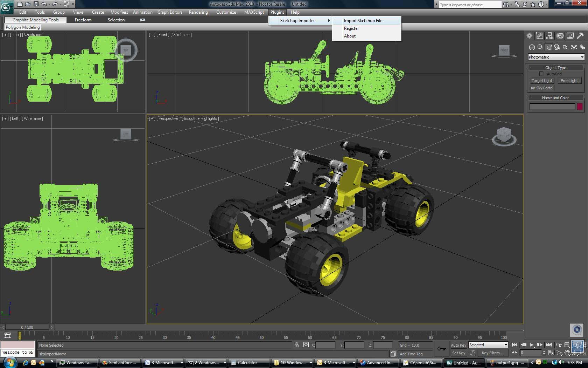This screenshot has width=588, height=368.
Task: Enable the AutoGrid checkbox
Action: (541, 74)
